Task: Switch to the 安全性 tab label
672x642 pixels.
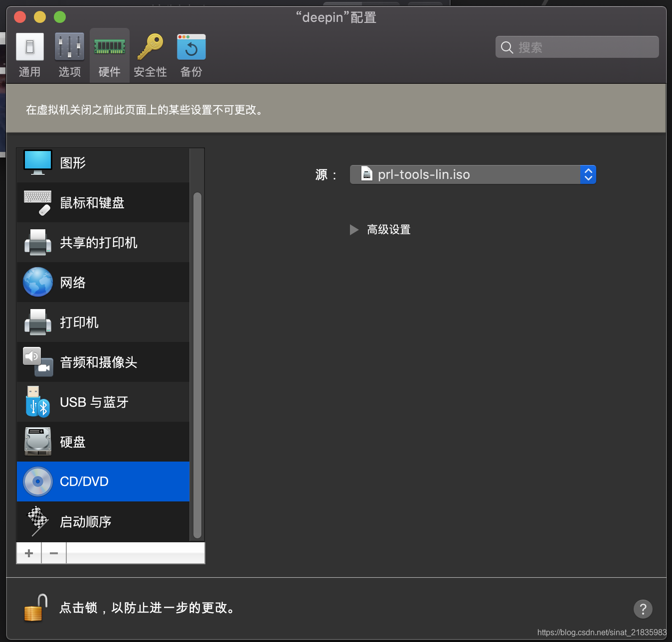Action: pyautogui.click(x=151, y=72)
